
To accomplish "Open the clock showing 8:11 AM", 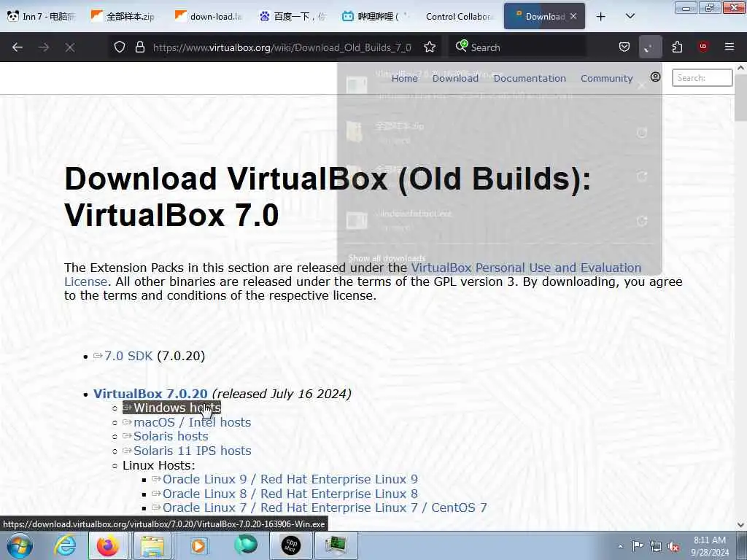I will click(710, 546).
